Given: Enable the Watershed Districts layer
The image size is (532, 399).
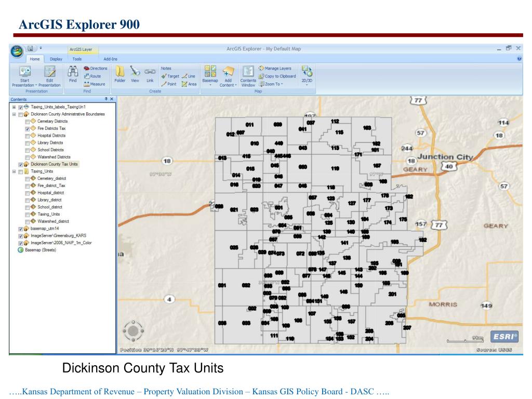Looking at the screenshot, I should click(28, 157).
